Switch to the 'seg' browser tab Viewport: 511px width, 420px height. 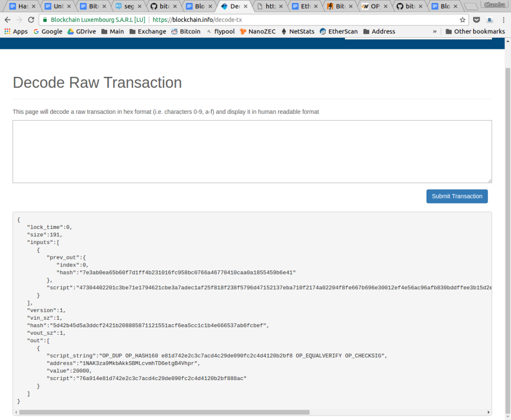(x=125, y=6)
